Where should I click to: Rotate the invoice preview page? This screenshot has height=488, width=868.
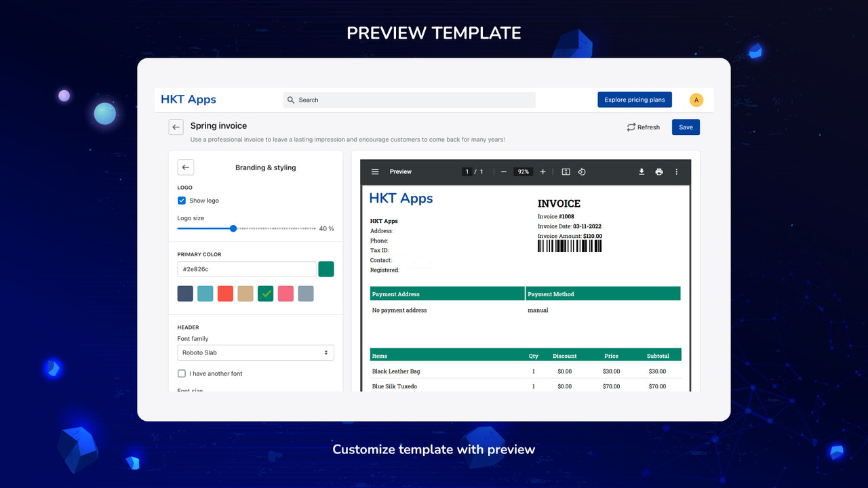coord(582,171)
